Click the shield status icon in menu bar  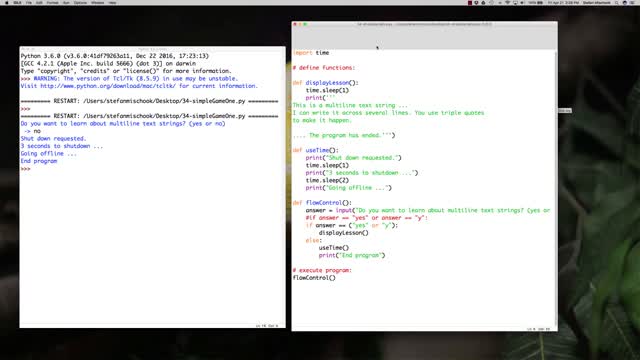[x=476, y=2]
